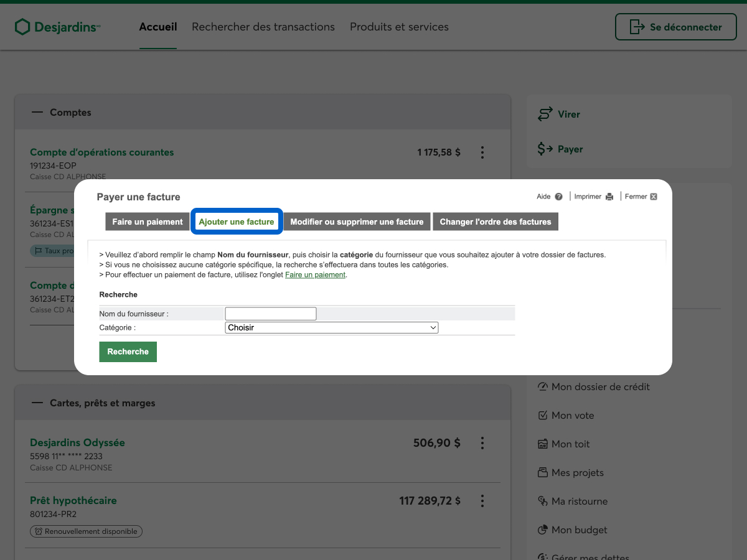
Task: Open the Changer l'ordre des factures tab
Action: pyautogui.click(x=496, y=222)
